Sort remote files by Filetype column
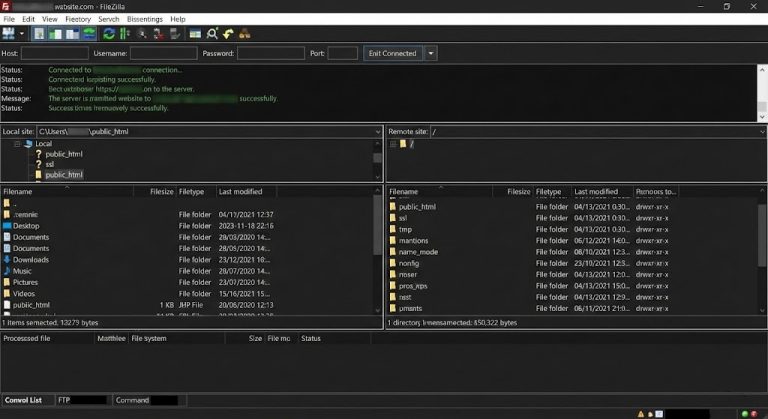Image resolution: width=768 pixels, height=419 pixels. coord(552,192)
